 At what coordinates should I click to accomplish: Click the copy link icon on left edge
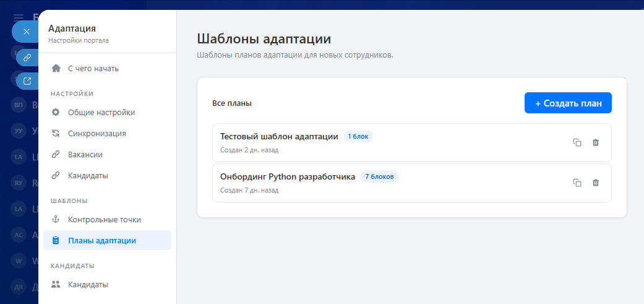pos(27,58)
